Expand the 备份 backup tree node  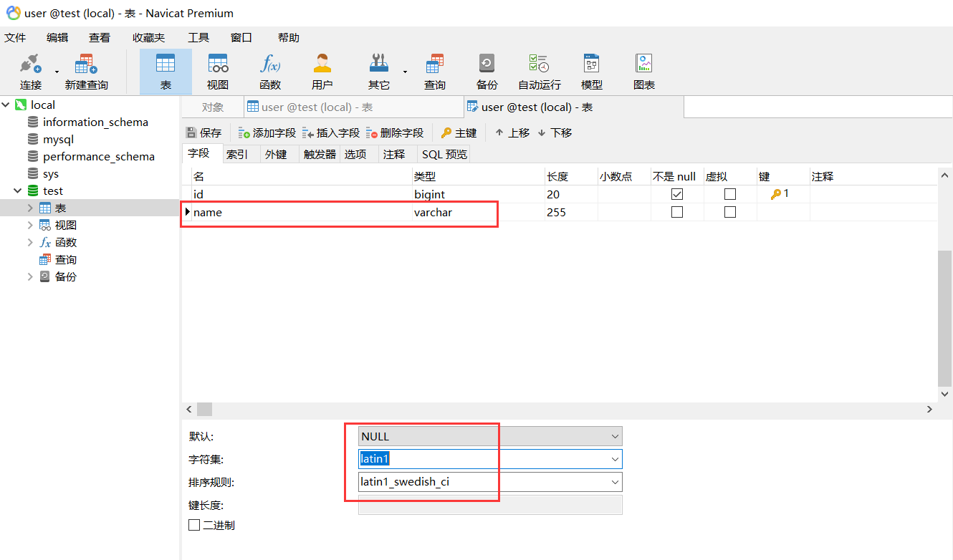point(30,277)
